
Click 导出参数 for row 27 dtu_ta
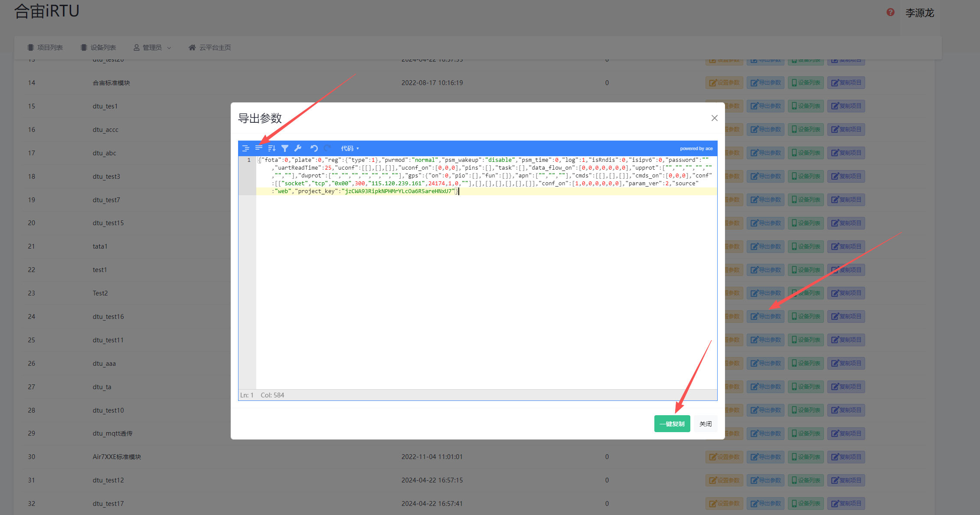765,387
